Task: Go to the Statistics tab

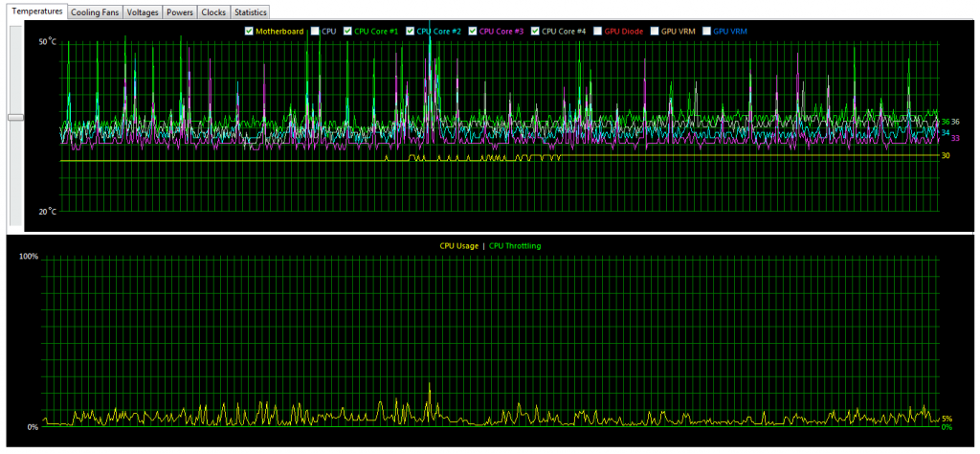Action: [250, 11]
